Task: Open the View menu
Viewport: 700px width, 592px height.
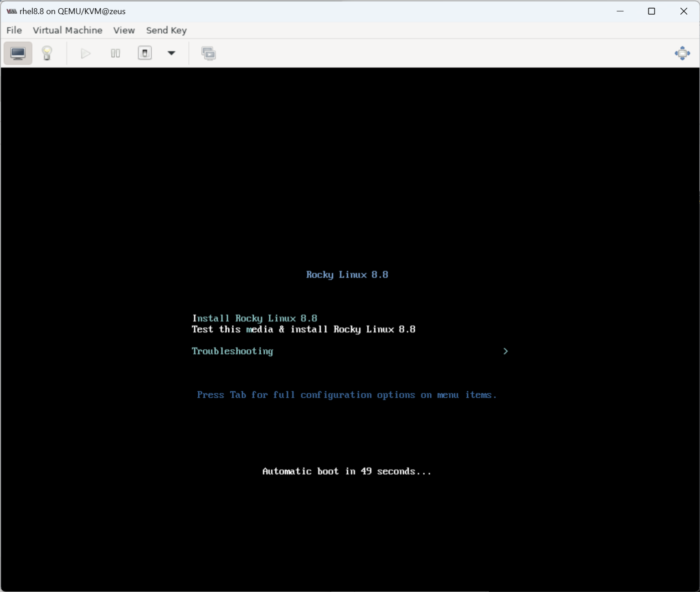Action: pyautogui.click(x=124, y=30)
